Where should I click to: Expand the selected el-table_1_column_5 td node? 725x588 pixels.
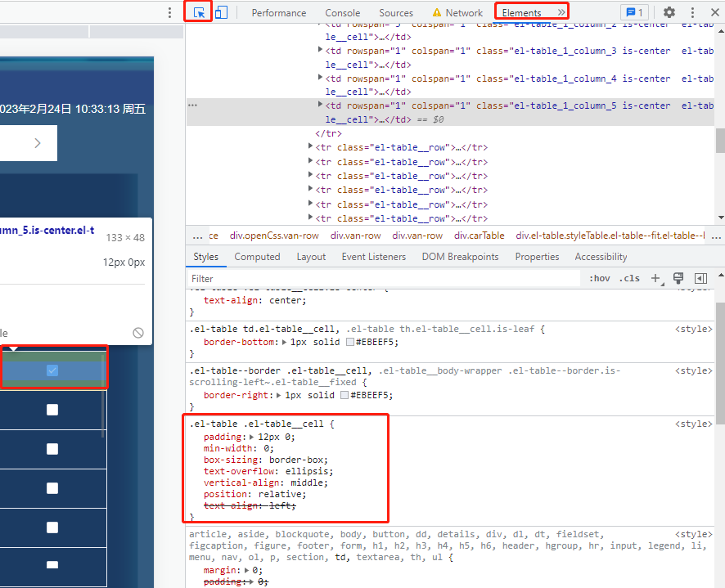320,105
